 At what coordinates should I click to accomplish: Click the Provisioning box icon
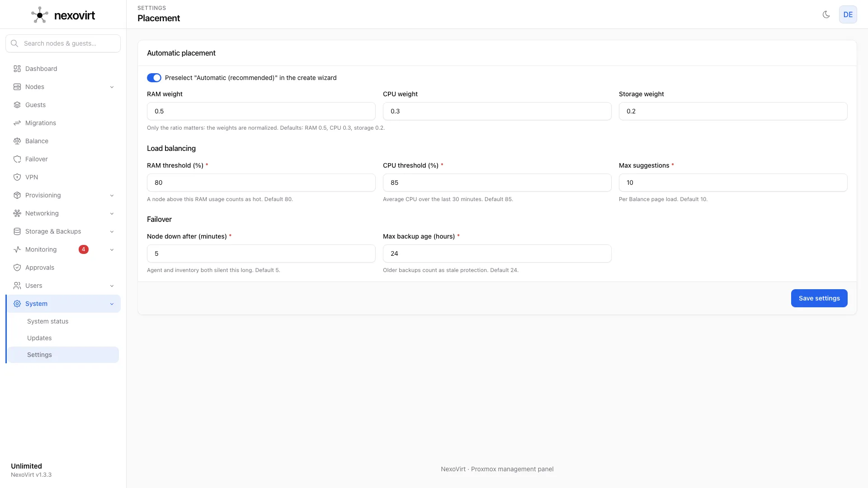[x=17, y=195]
